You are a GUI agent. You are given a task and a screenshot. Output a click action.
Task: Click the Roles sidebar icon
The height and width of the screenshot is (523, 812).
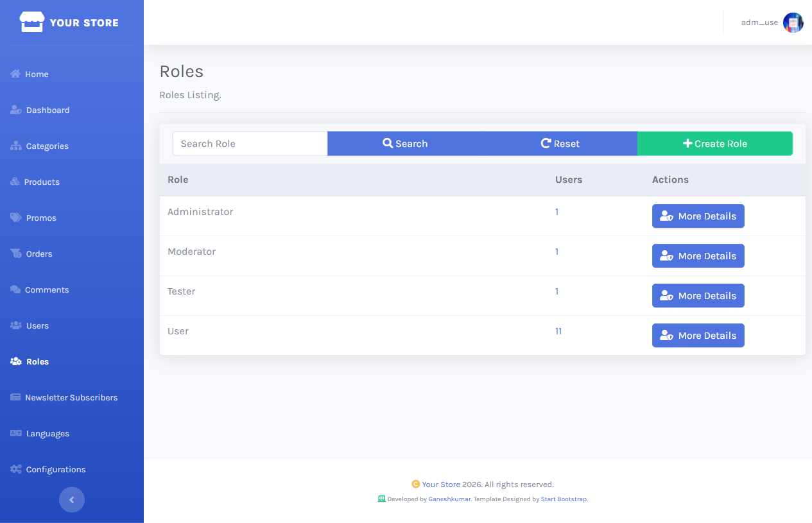(x=16, y=361)
